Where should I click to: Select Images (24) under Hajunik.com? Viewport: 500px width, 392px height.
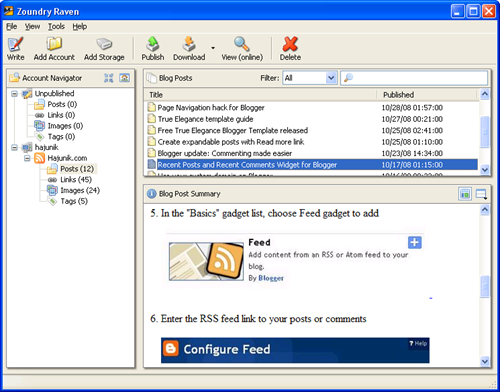pyautogui.click(x=80, y=190)
